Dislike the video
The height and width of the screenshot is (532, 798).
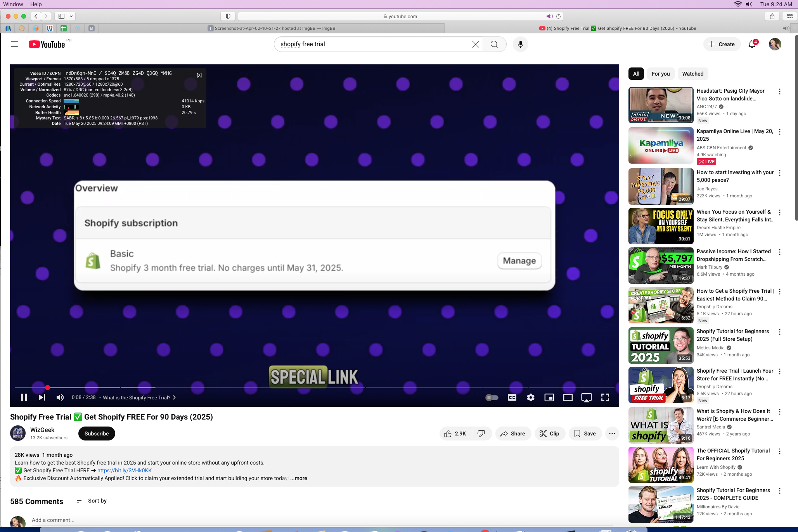pyautogui.click(x=481, y=434)
